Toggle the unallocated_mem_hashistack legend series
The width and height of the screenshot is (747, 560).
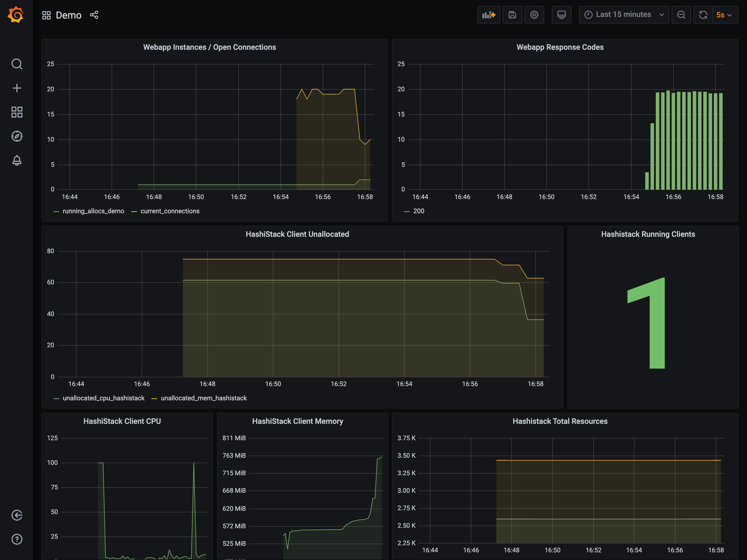pos(204,398)
